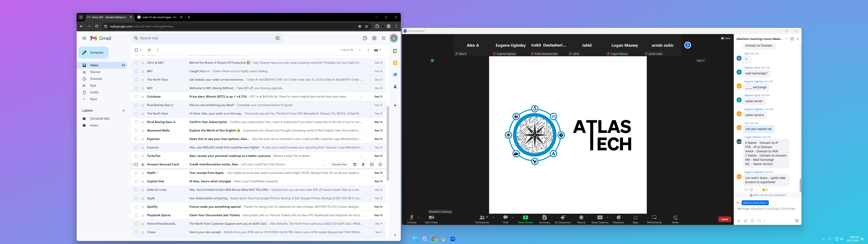This screenshot has height=244, width=868.
Task: Open Gmail settings gear
Action: (x=374, y=38)
